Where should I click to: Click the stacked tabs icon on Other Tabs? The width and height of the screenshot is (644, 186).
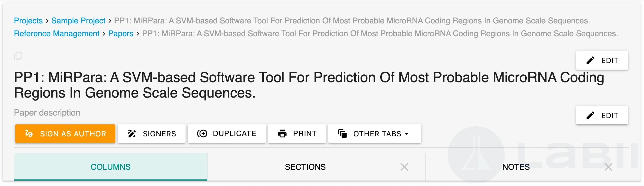342,134
